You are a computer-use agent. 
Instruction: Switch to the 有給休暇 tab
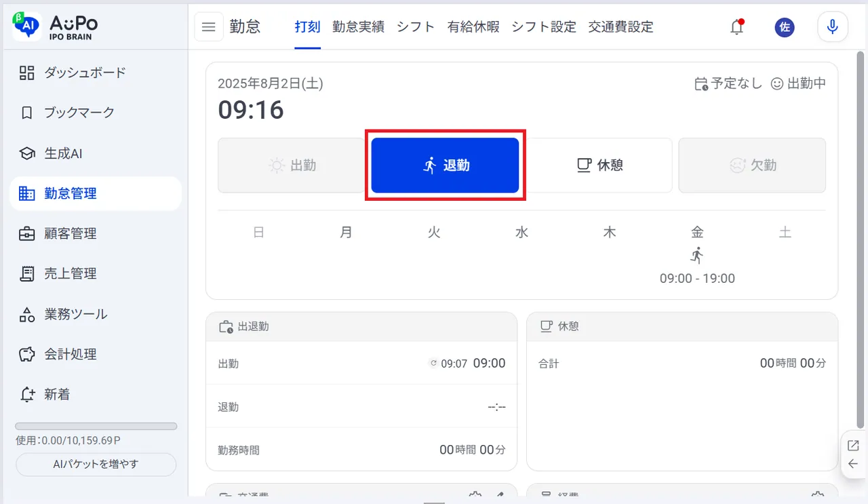(x=473, y=27)
